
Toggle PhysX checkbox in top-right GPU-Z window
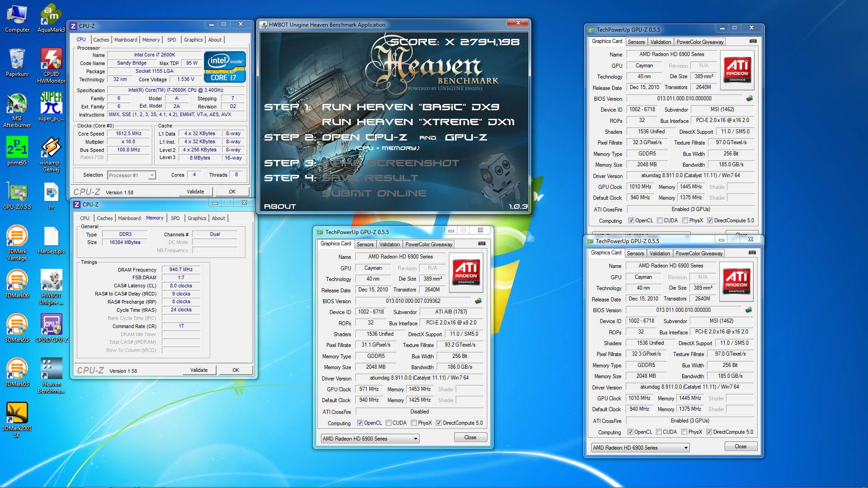(685, 221)
